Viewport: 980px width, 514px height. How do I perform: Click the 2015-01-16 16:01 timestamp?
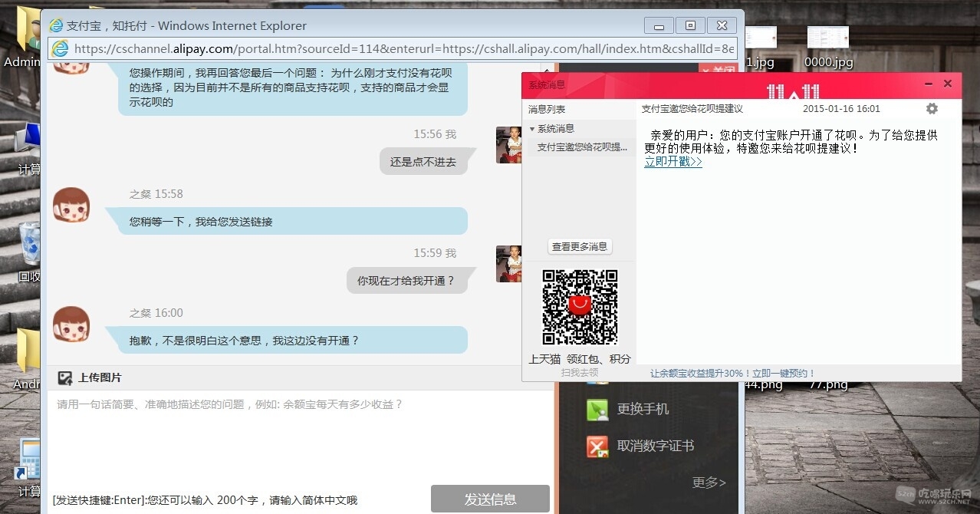click(841, 109)
